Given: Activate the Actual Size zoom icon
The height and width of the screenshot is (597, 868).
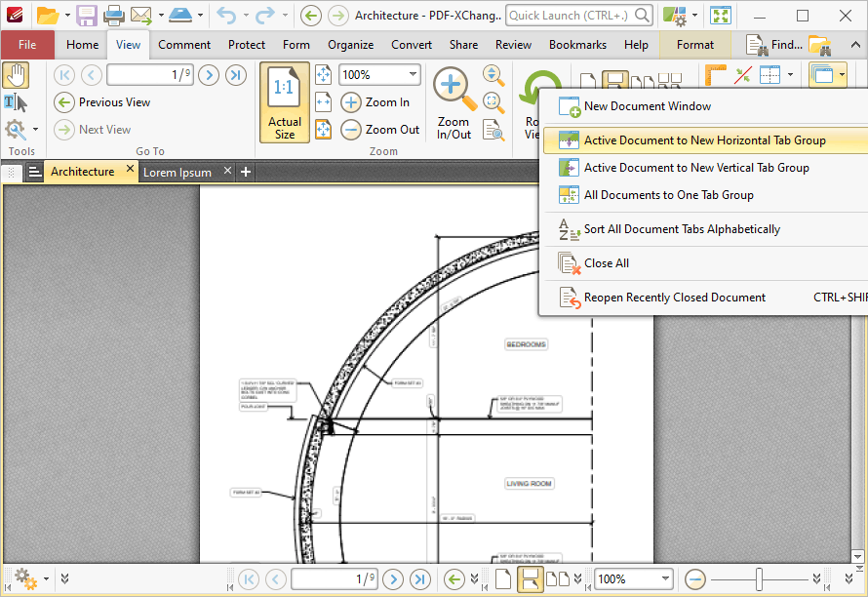Looking at the screenshot, I should 284,102.
